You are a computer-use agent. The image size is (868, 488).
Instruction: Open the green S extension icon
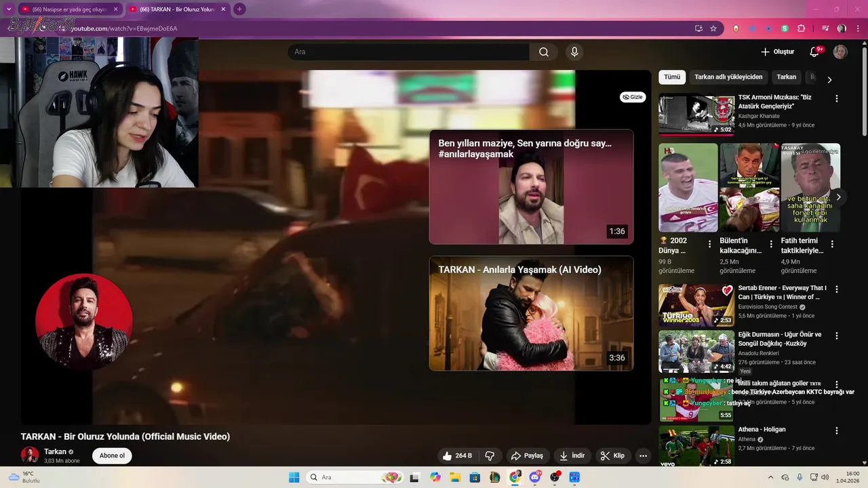coord(785,28)
